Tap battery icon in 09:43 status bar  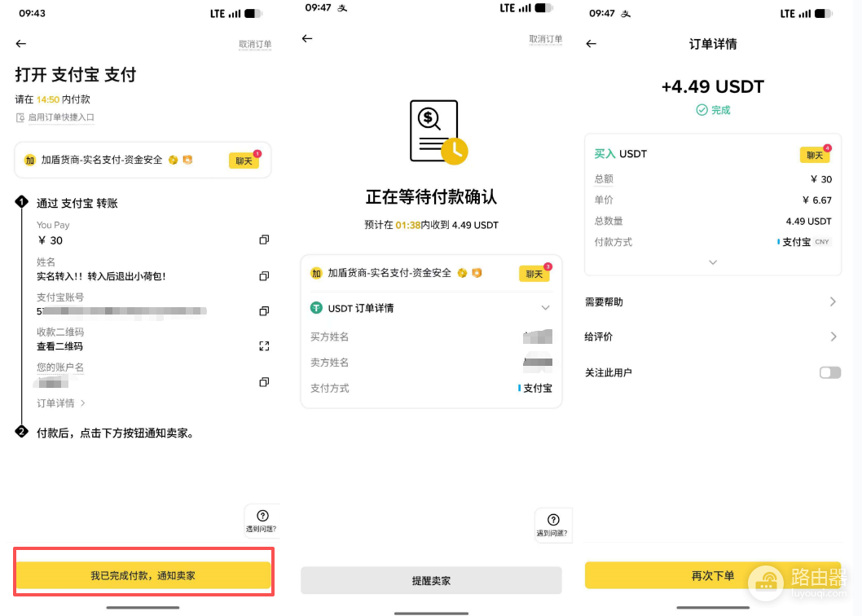tap(253, 14)
